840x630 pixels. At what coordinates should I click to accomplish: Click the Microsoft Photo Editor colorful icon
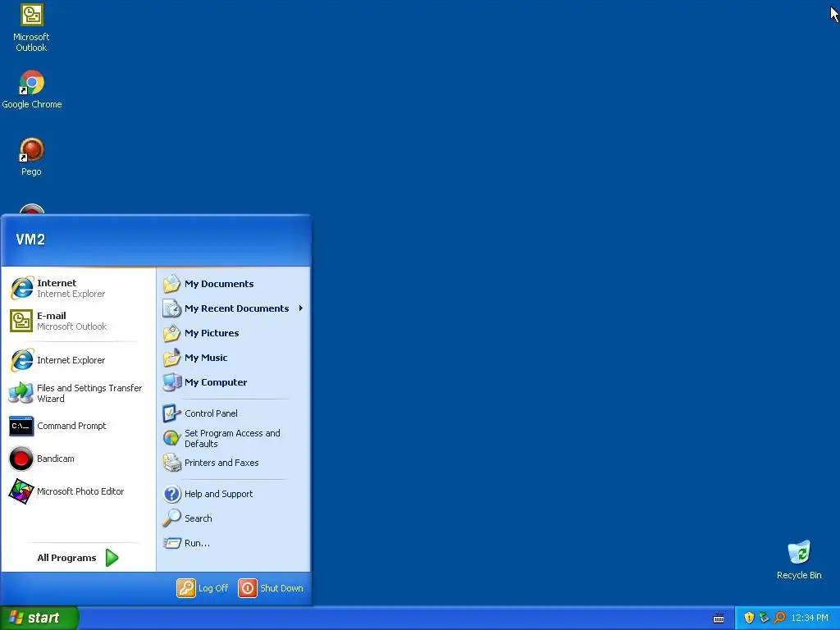[21, 491]
